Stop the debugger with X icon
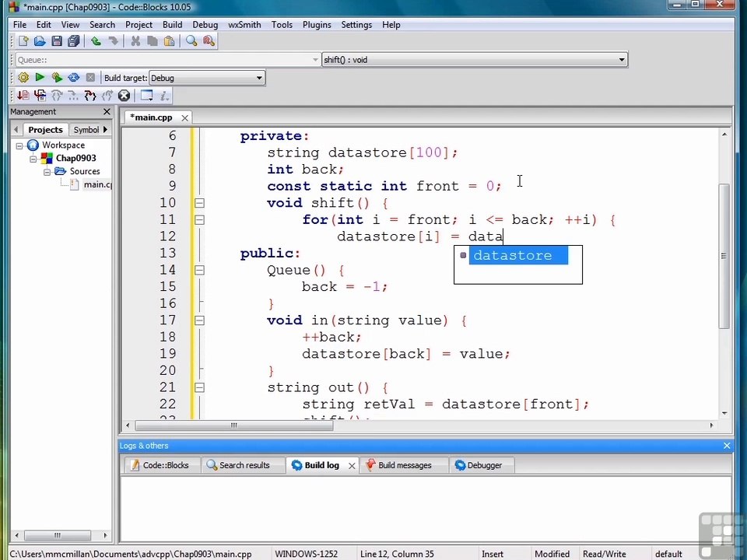 tap(124, 96)
